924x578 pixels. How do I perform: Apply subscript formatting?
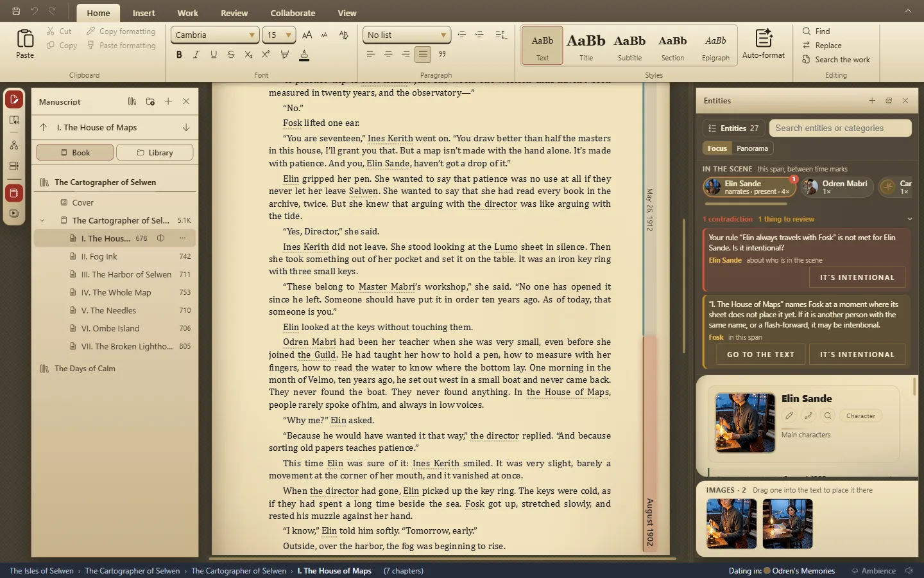248,55
